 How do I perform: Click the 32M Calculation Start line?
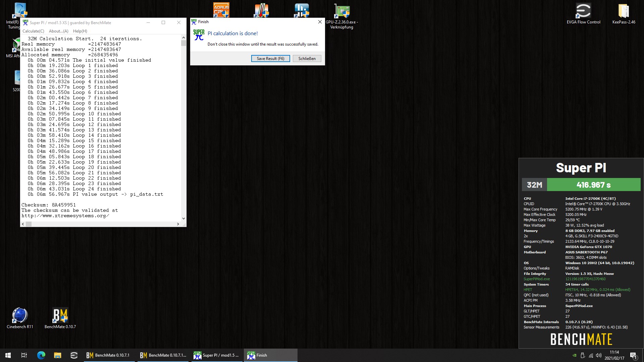click(85, 39)
